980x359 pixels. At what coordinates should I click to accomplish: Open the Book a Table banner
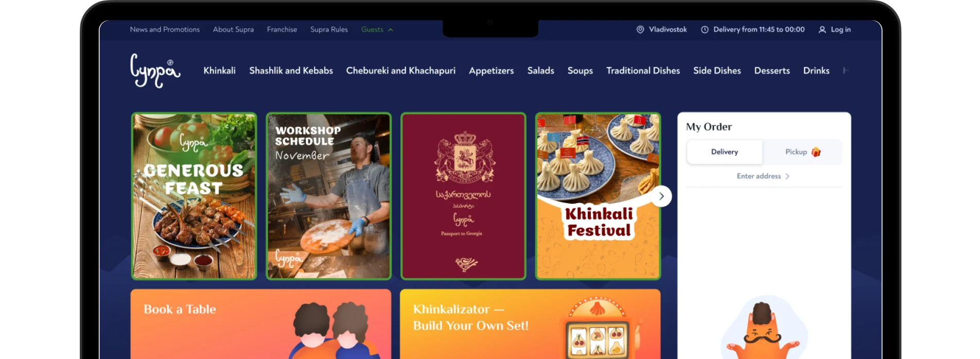[261, 324]
